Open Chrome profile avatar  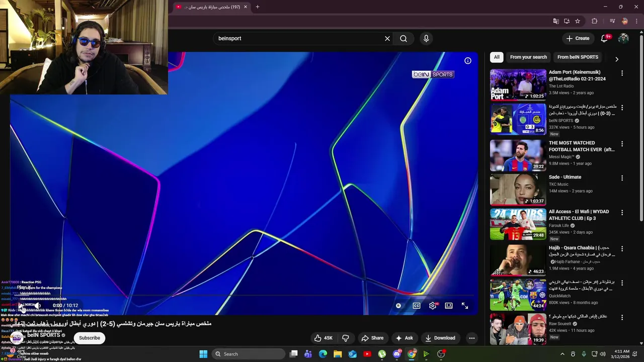pyautogui.click(x=625, y=21)
